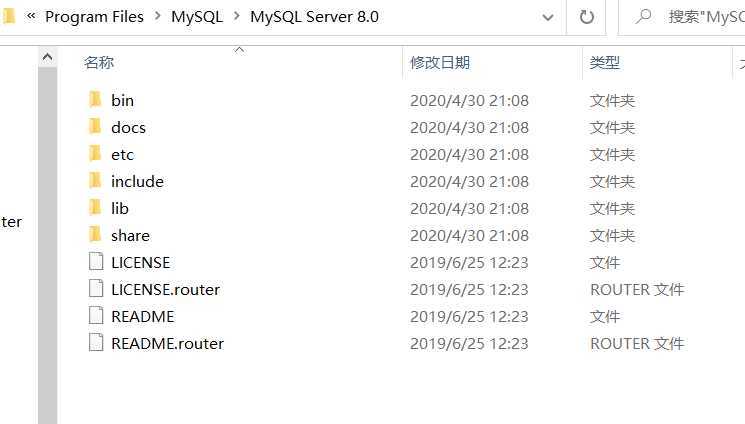Refresh the current folder view
Screen dimensions: 745x424
coord(587,18)
